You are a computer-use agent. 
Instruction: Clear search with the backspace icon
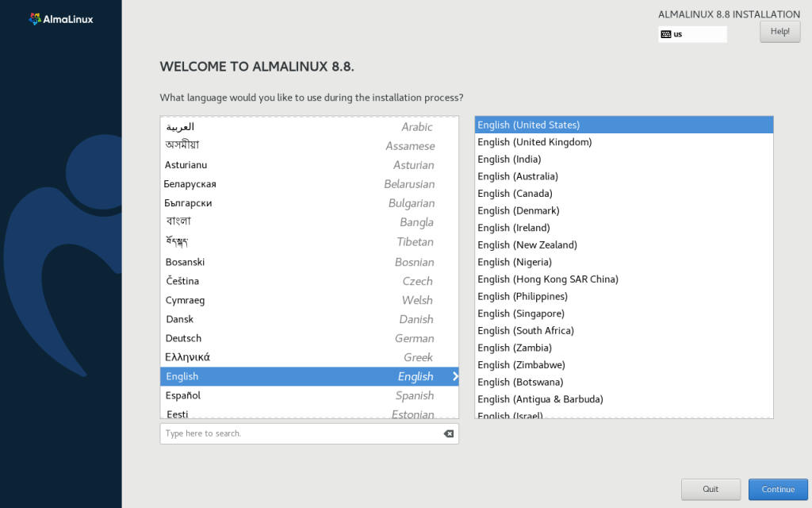click(x=448, y=433)
